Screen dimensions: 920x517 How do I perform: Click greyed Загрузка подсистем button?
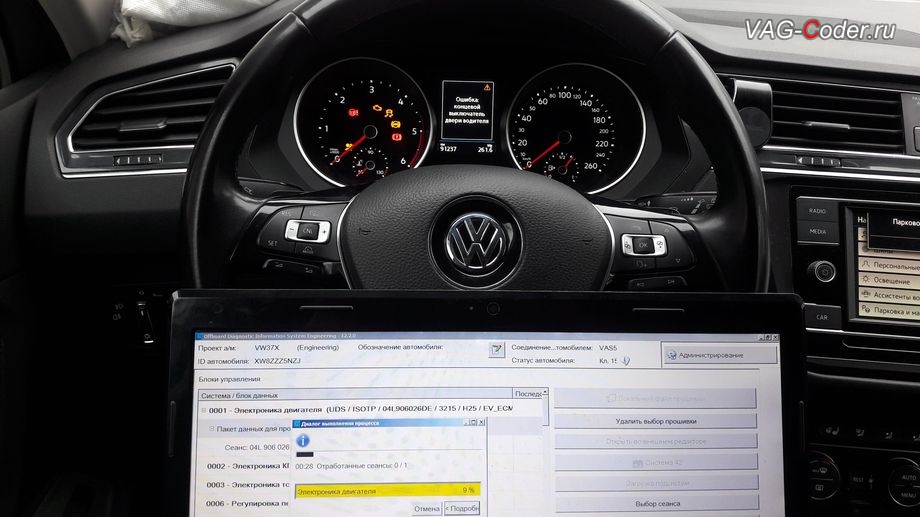(657, 483)
